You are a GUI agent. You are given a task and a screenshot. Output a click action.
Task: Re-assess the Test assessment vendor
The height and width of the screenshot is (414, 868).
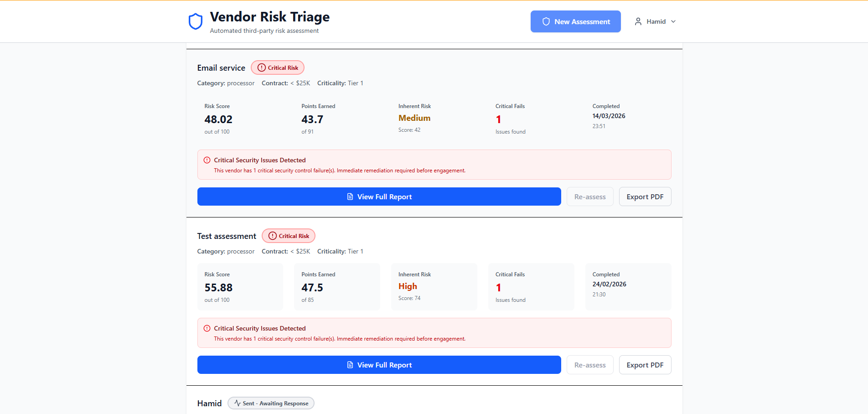pos(590,365)
